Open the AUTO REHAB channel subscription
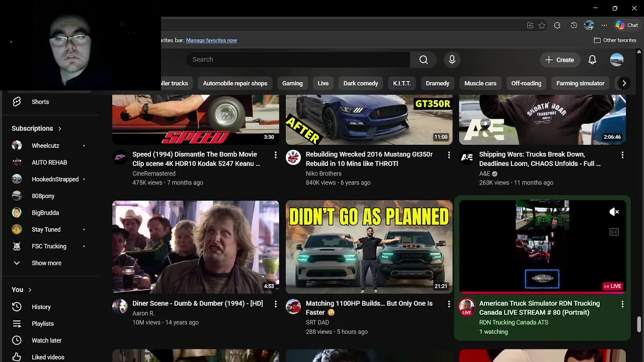Viewport: 644px width, 362px height. (x=49, y=162)
